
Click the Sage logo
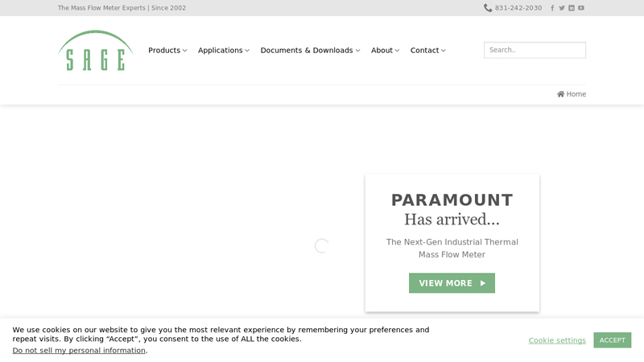(x=96, y=51)
